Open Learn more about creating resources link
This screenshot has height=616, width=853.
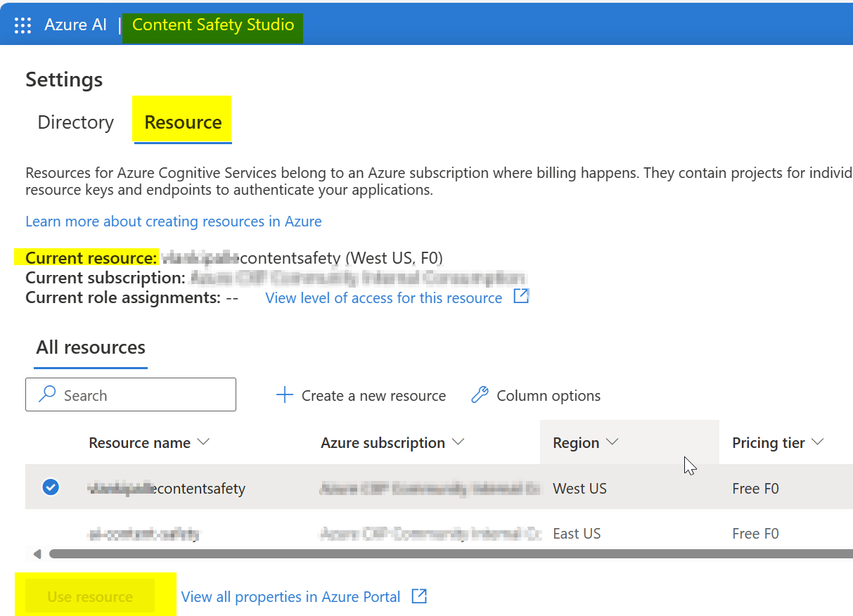[174, 222]
